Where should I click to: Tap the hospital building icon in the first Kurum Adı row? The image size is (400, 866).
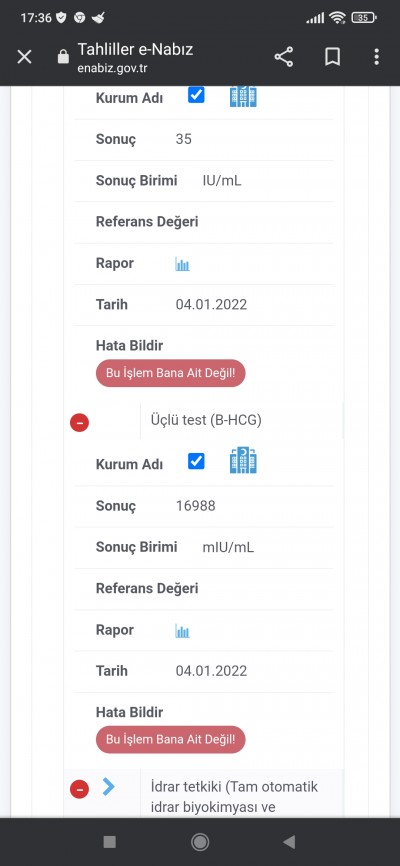click(x=243, y=96)
